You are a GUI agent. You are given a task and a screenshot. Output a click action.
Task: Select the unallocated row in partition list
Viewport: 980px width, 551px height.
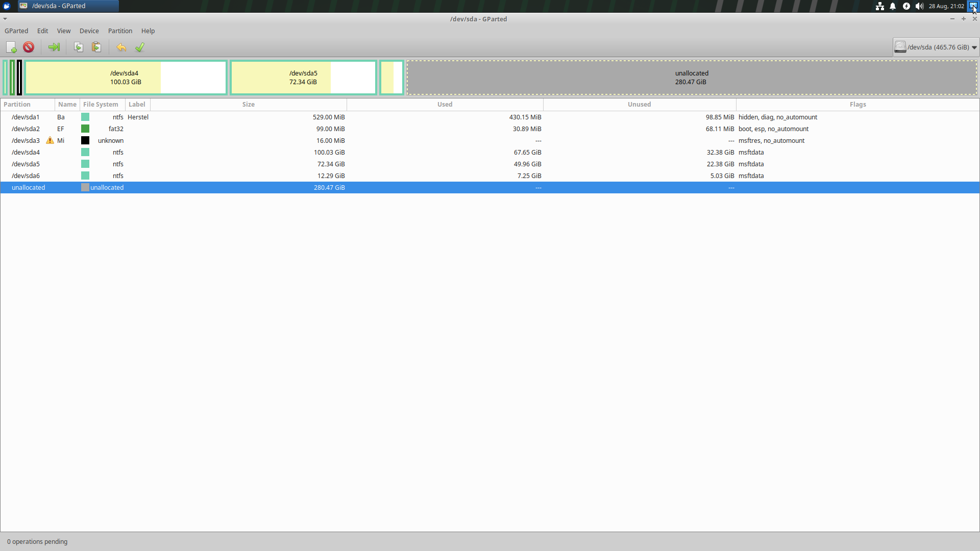(x=490, y=188)
